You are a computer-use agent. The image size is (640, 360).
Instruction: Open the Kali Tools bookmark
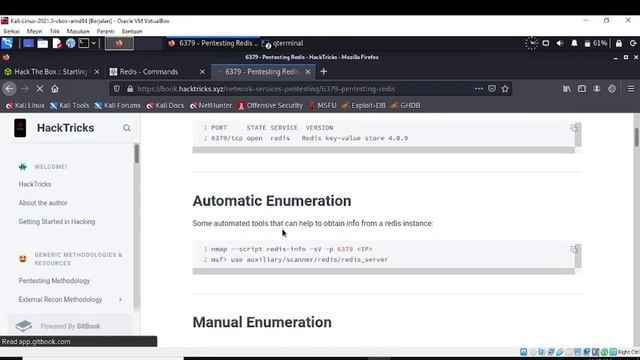tap(69, 106)
